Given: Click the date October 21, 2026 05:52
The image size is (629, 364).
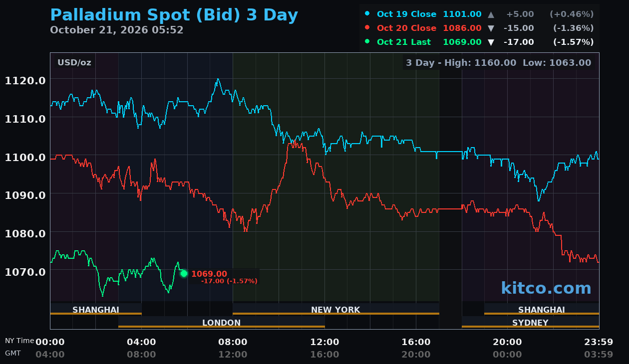Looking at the screenshot, I should pyautogui.click(x=117, y=30).
